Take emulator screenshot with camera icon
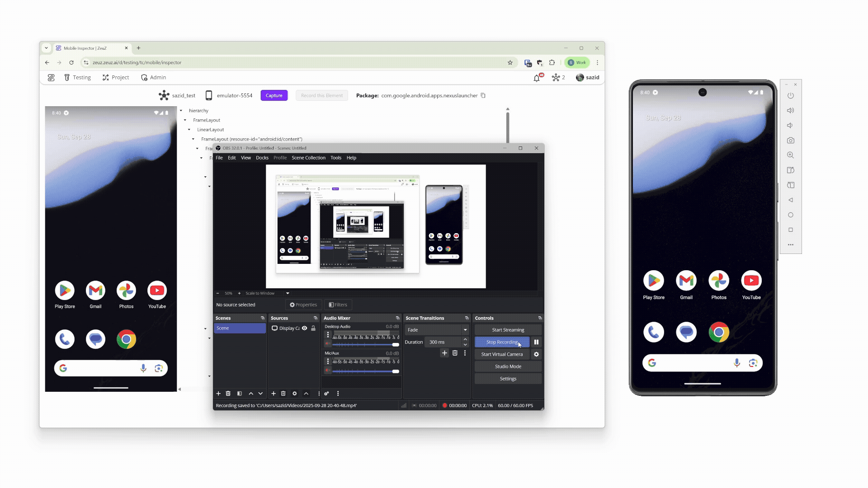This screenshot has height=488, width=868. (x=790, y=141)
